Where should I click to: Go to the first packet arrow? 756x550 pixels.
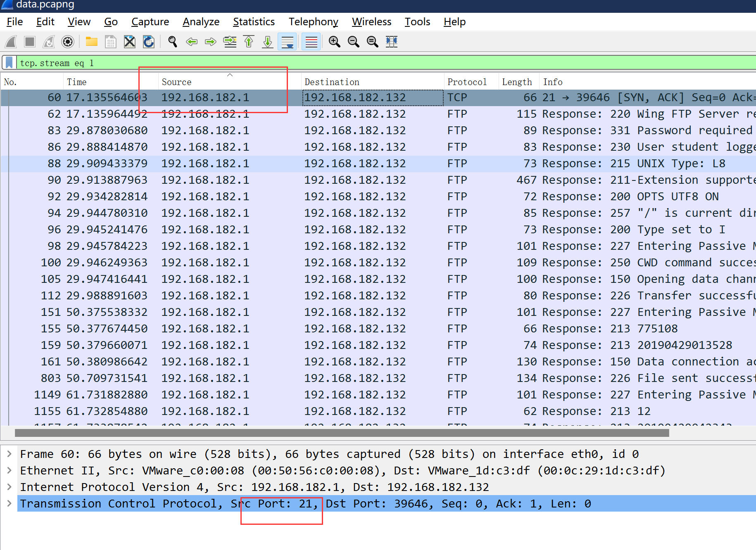(x=249, y=42)
